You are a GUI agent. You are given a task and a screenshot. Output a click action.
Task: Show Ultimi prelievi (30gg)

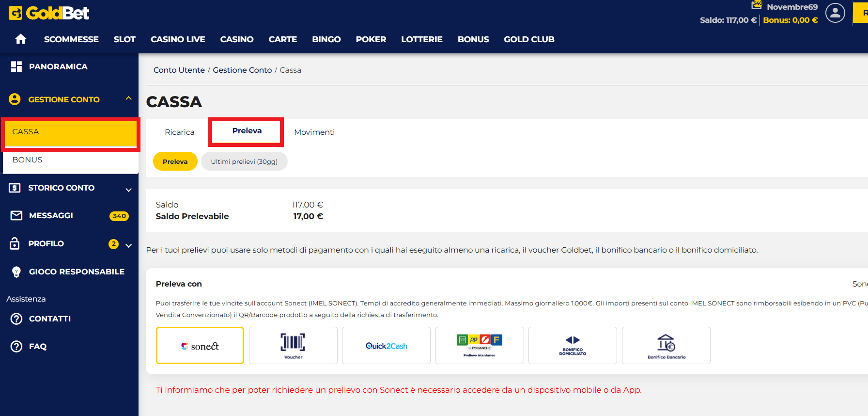click(244, 161)
